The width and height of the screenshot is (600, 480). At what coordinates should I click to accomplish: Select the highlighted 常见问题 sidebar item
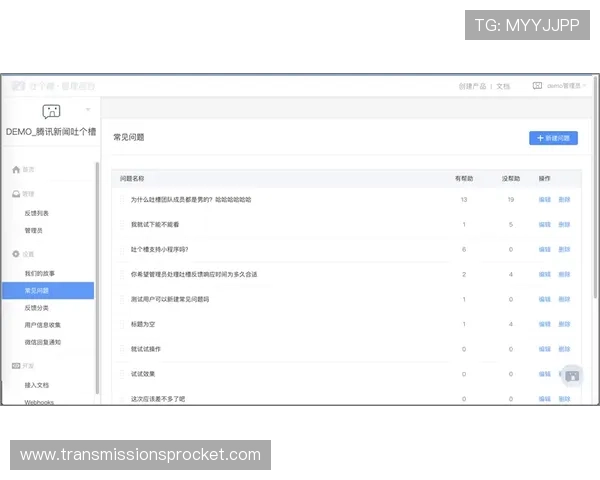click(48, 291)
